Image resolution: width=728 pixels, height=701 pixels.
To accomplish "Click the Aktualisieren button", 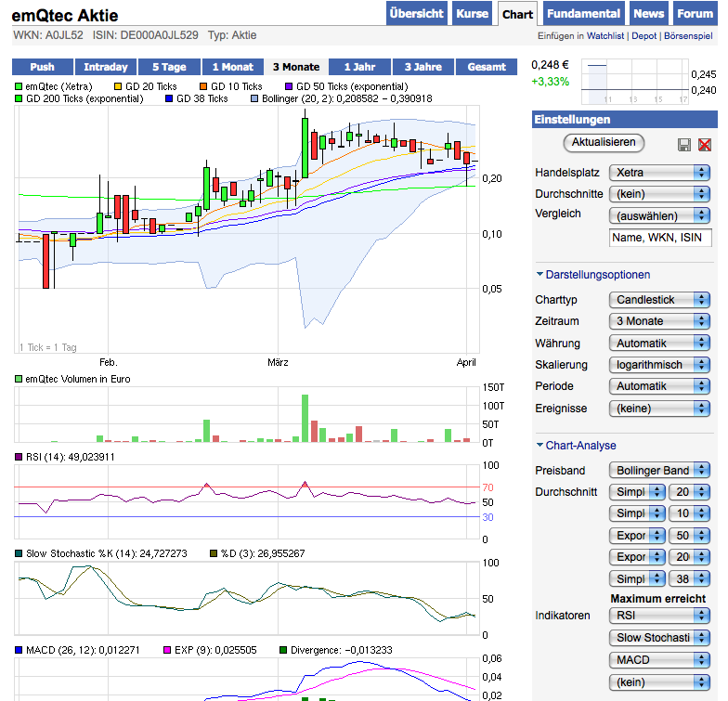I will pyautogui.click(x=604, y=143).
